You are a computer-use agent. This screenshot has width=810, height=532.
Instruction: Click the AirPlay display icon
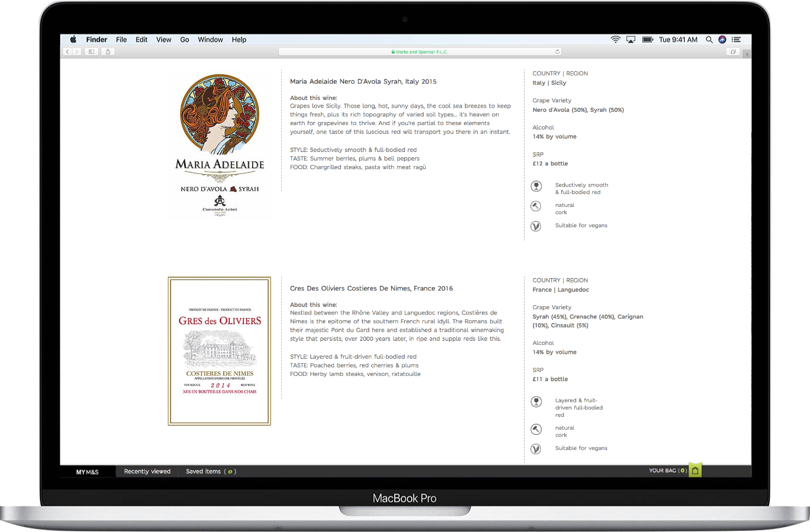[631, 40]
